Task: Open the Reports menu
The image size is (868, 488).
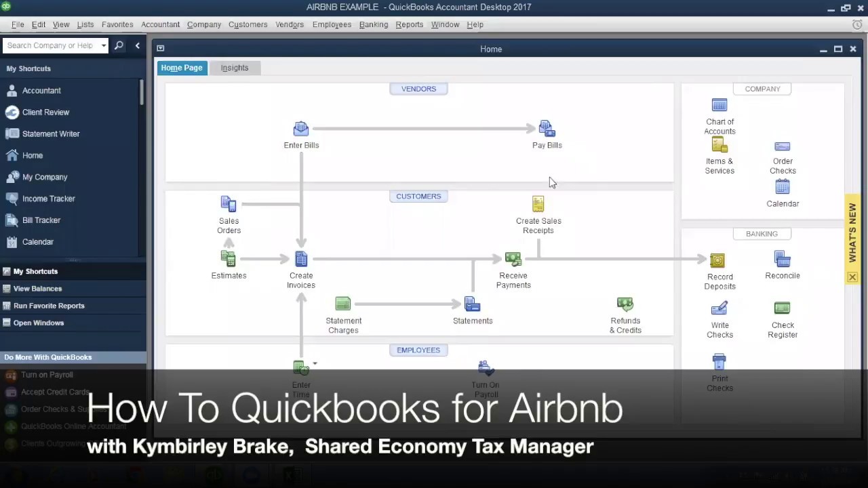Action: (x=409, y=24)
